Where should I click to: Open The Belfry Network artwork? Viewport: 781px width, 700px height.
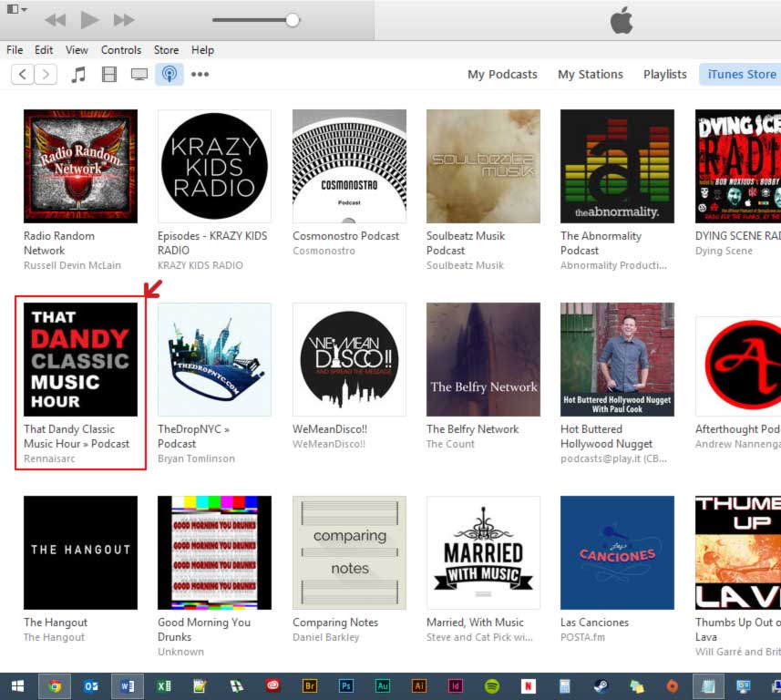pos(483,360)
